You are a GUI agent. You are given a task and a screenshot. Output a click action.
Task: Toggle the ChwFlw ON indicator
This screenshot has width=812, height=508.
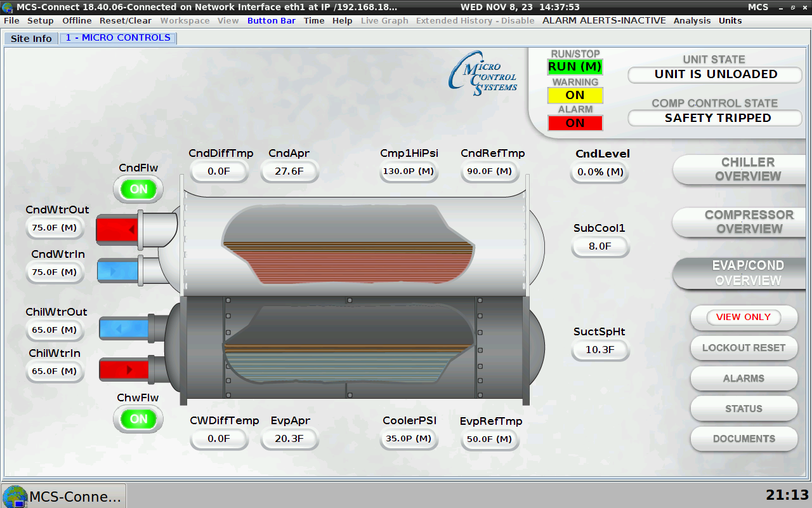point(138,419)
